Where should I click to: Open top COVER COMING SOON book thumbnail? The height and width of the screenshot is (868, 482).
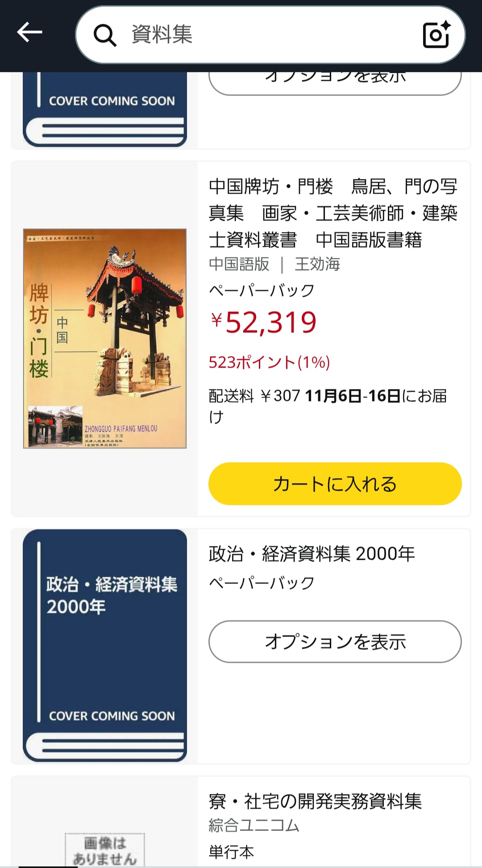(105, 109)
